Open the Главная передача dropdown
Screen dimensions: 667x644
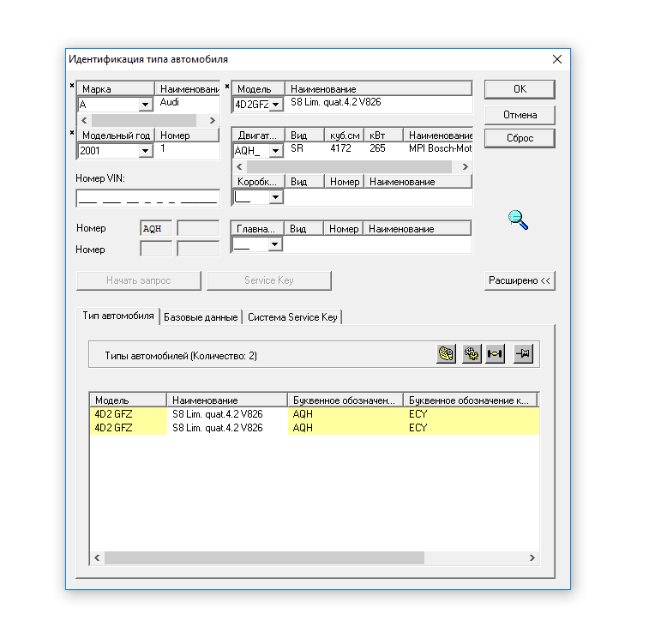pyautogui.click(x=275, y=244)
